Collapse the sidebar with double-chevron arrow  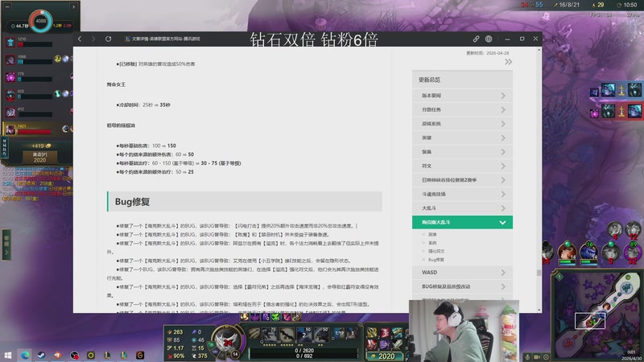point(509,62)
